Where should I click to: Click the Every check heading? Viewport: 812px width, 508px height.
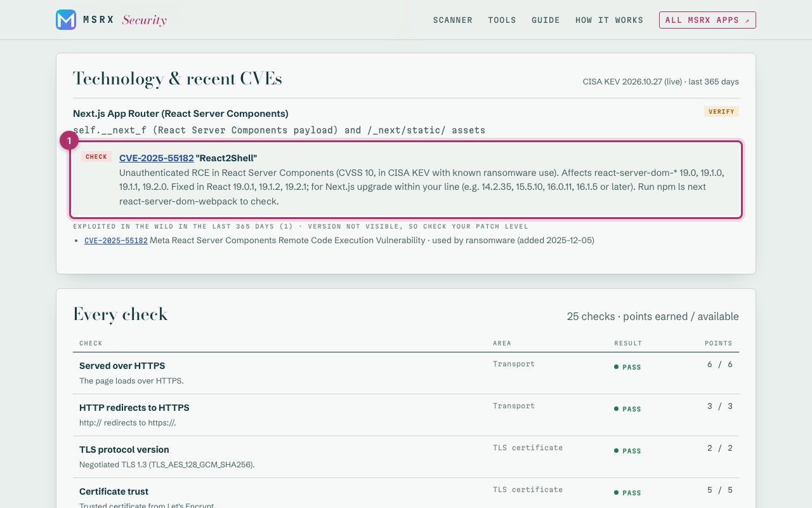click(121, 314)
